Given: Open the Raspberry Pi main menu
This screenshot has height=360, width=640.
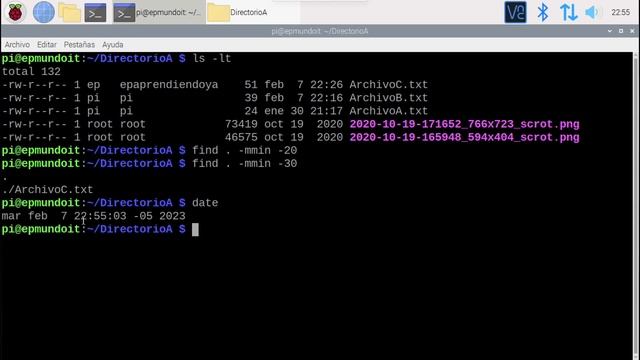Looking at the screenshot, I should [15, 12].
